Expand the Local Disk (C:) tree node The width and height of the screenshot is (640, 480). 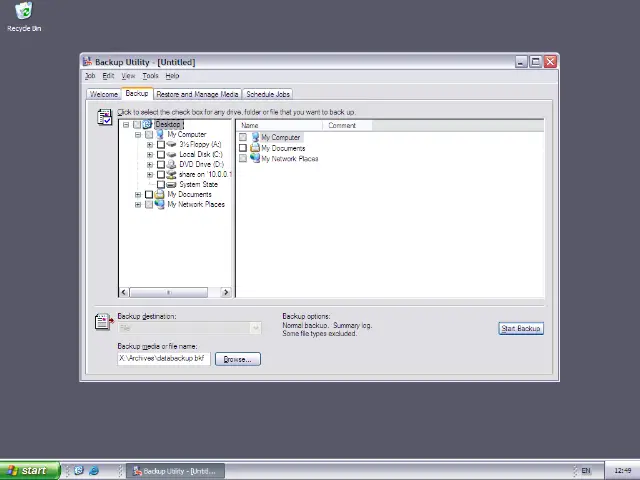point(150,154)
